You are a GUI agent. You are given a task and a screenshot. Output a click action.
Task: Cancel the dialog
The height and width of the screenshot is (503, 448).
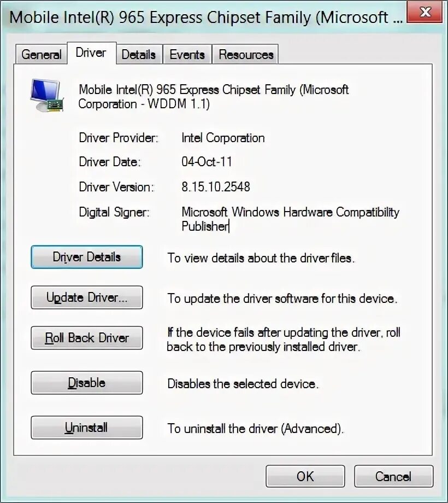point(393,476)
